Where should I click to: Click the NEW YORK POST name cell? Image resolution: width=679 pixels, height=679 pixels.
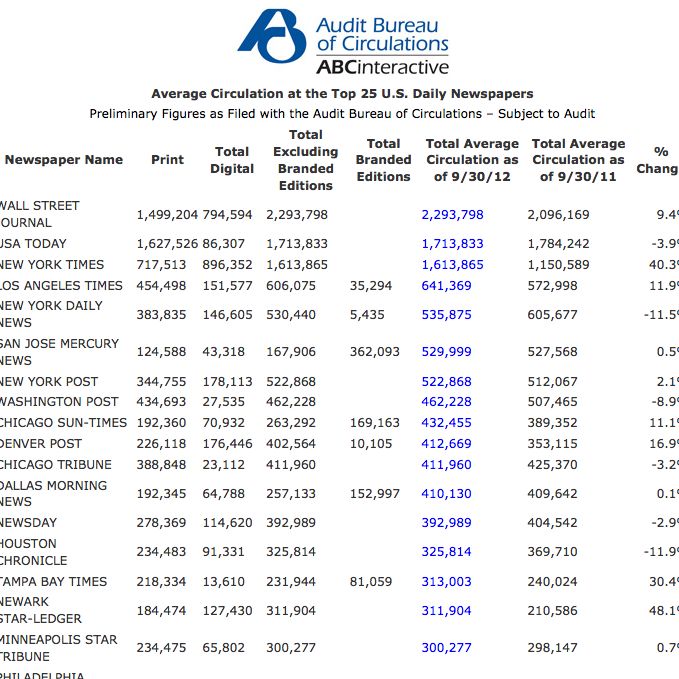(49, 382)
